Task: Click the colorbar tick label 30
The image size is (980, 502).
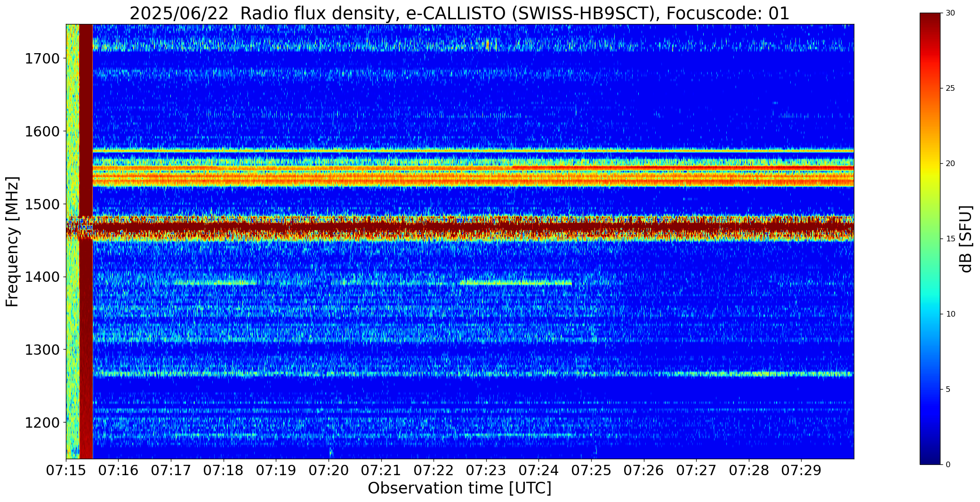Action: click(x=950, y=13)
